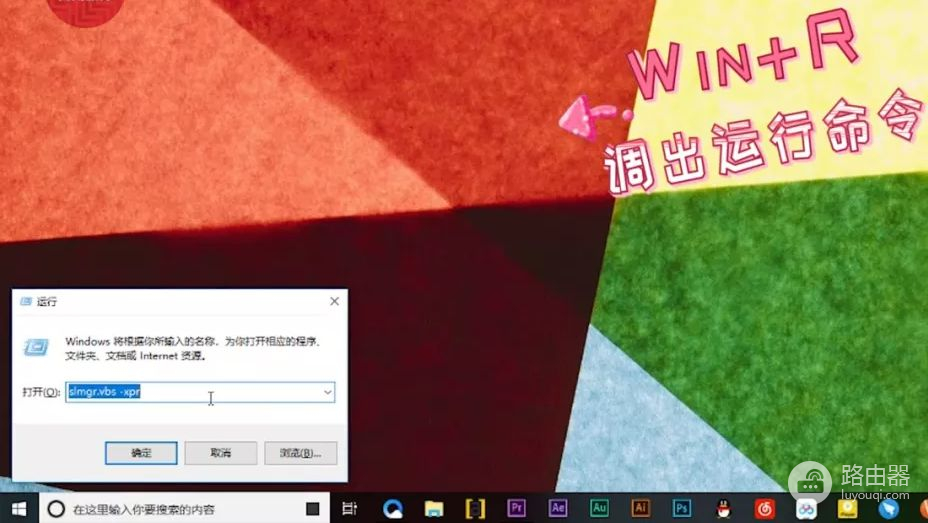This screenshot has height=523, width=928.
Task: Launch Adobe Illustrator from taskbar
Action: coord(640,508)
